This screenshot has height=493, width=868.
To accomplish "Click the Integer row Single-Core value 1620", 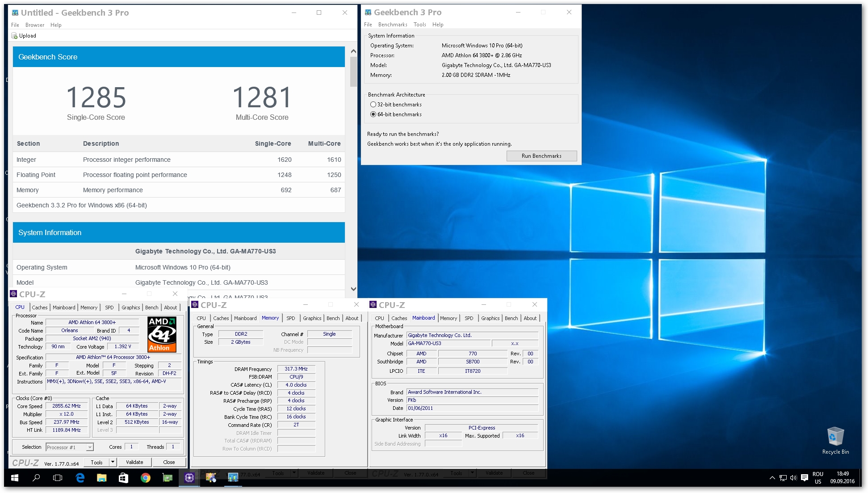I will [x=284, y=160].
